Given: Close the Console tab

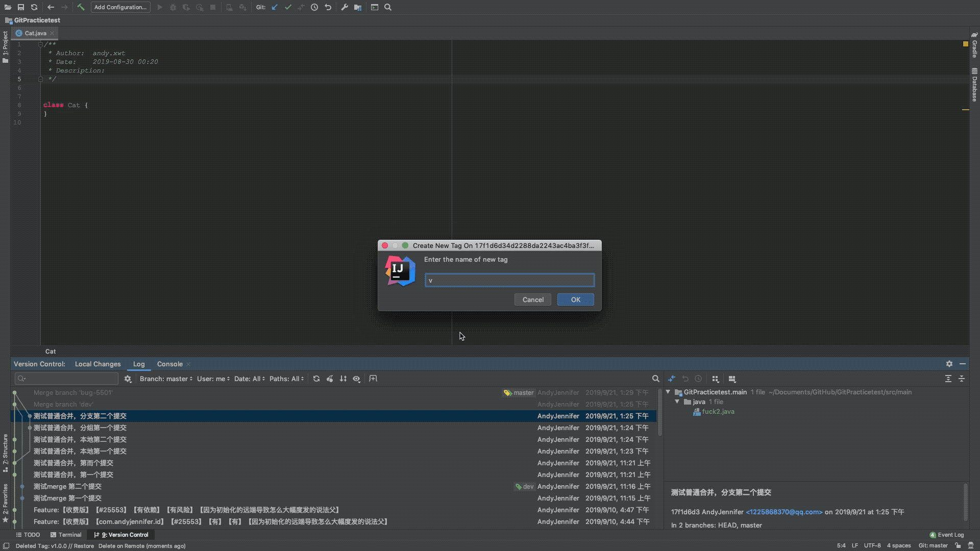Looking at the screenshot, I should click(x=188, y=364).
